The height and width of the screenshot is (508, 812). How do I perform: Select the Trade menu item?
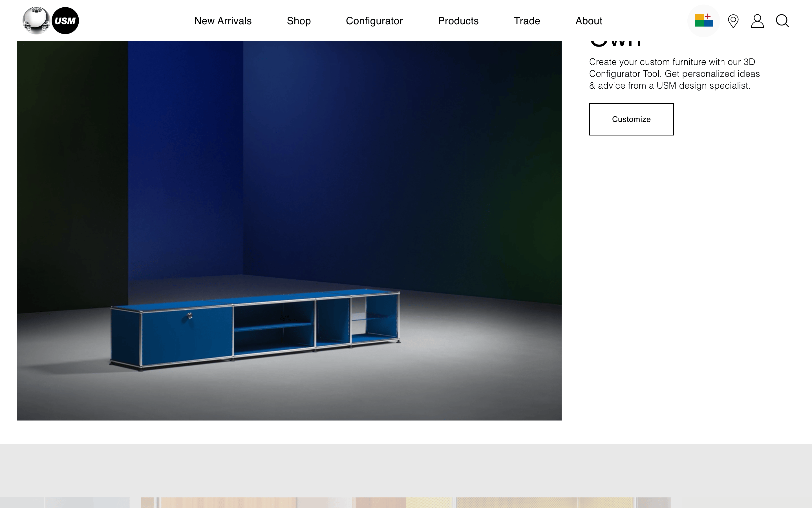click(x=527, y=21)
